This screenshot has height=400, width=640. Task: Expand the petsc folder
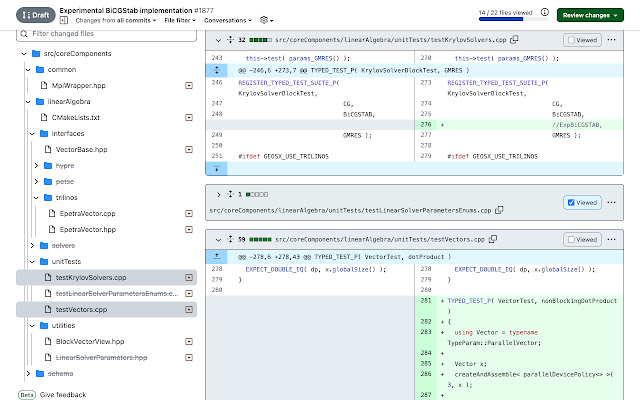[x=36, y=182]
